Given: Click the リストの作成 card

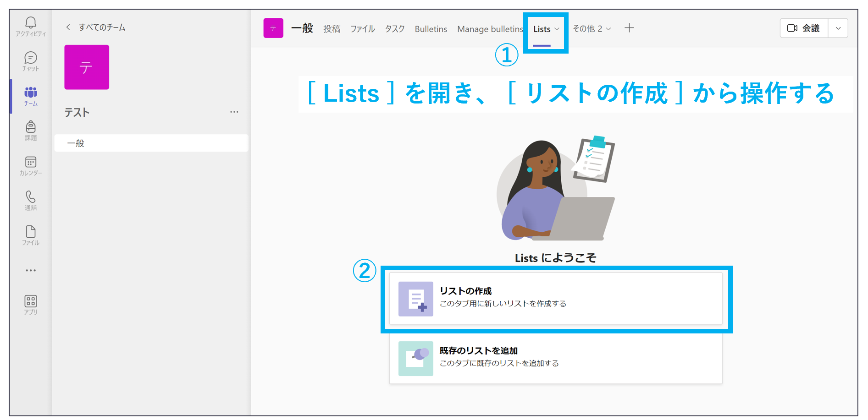Looking at the screenshot, I should [556, 298].
